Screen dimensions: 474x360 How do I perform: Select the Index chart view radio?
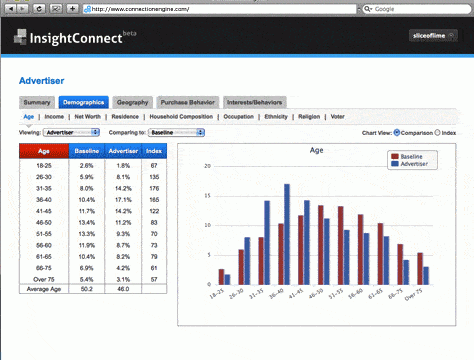pyautogui.click(x=437, y=133)
